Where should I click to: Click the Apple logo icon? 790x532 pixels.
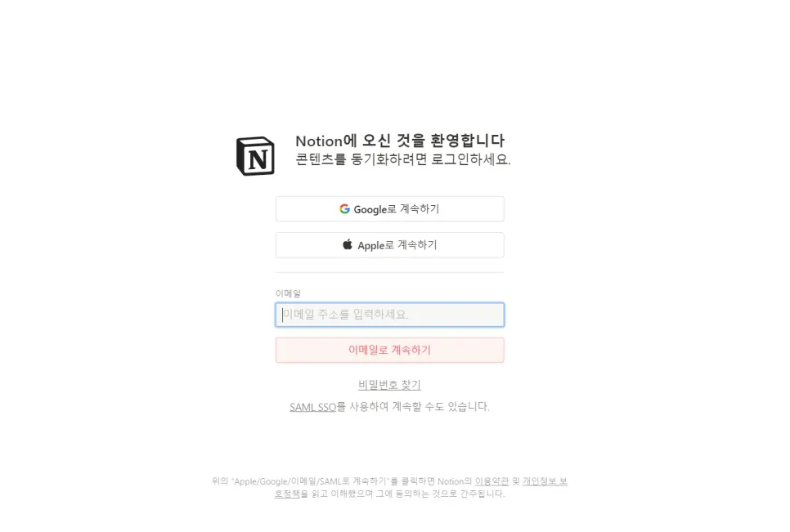tap(348, 244)
